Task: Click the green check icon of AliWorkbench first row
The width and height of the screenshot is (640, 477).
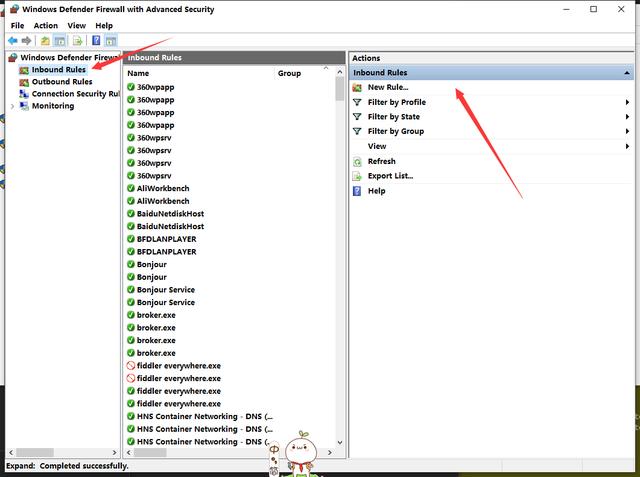Action: (x=131, y=189)
